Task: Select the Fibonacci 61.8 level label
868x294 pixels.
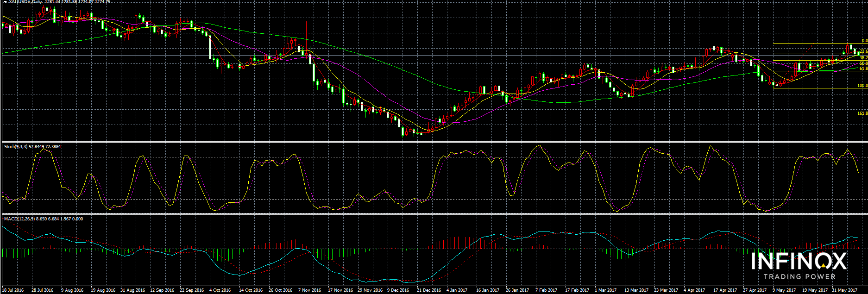Action: (x=863, y=69)
